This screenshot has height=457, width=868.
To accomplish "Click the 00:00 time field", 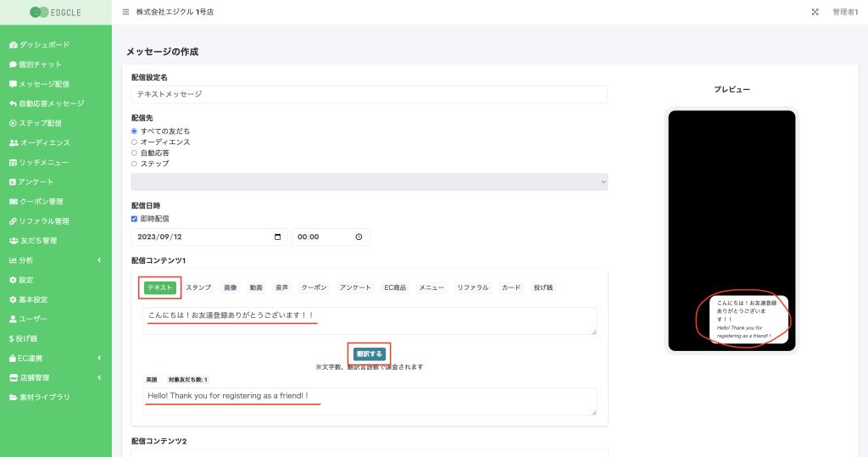I will [x=331, y=237].
